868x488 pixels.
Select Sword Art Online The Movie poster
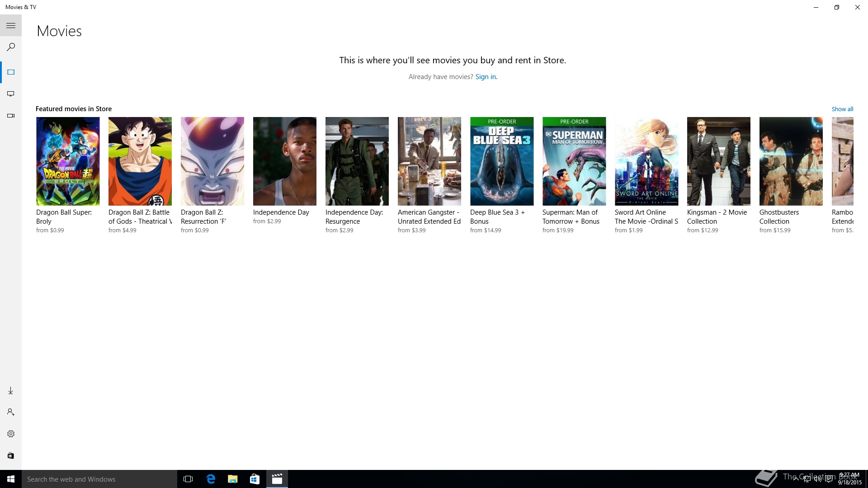tap(646, 161)
